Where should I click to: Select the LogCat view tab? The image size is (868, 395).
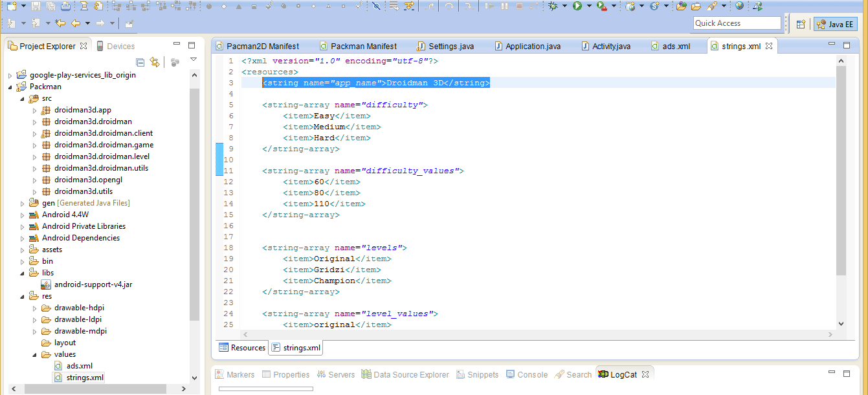pos(623,374)
